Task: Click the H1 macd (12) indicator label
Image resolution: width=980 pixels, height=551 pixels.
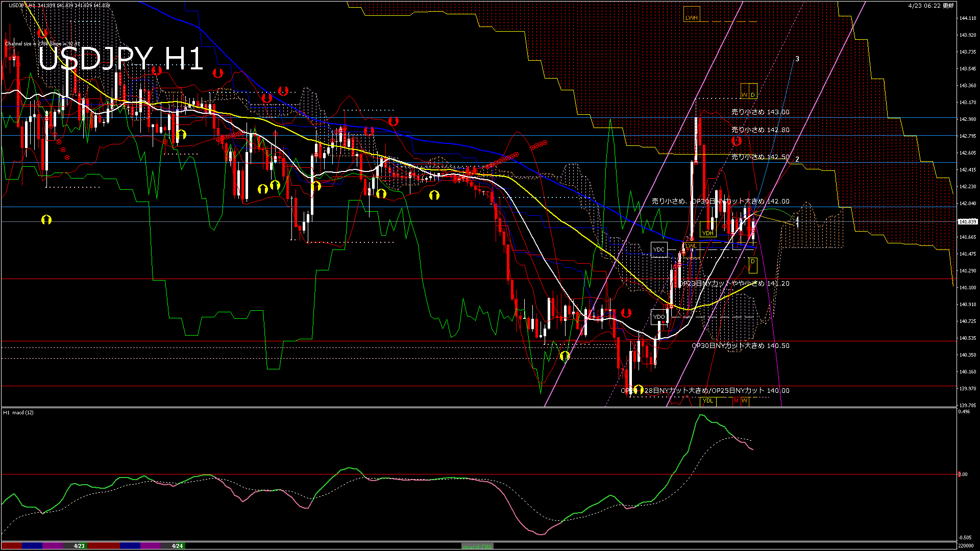Action: (x=18, y=412)
